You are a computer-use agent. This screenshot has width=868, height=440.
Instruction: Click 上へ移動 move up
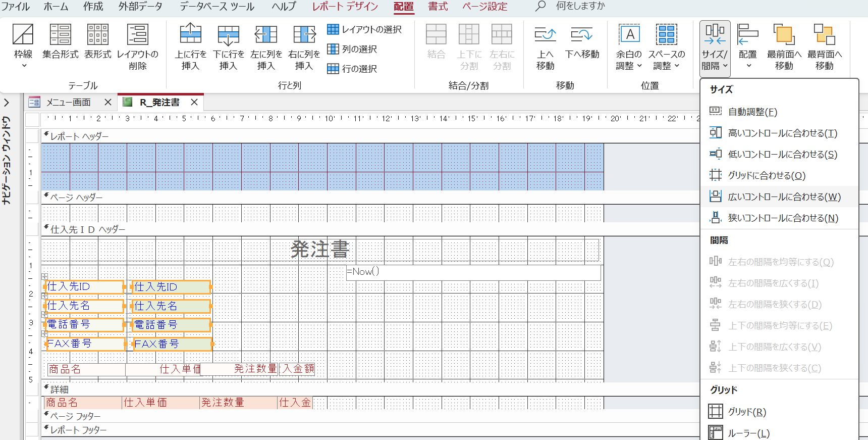(x=545, y=47)
